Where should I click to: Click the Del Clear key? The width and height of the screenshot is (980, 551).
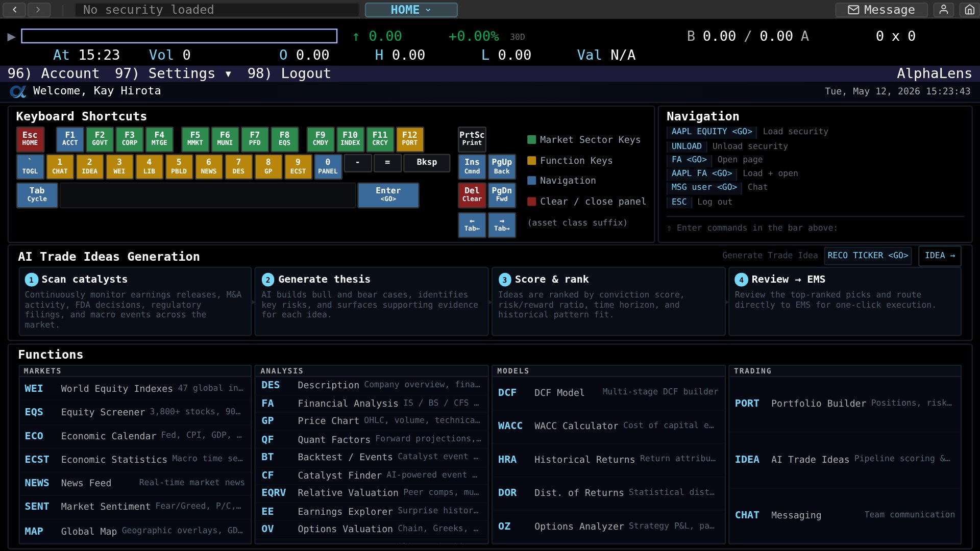472,194
